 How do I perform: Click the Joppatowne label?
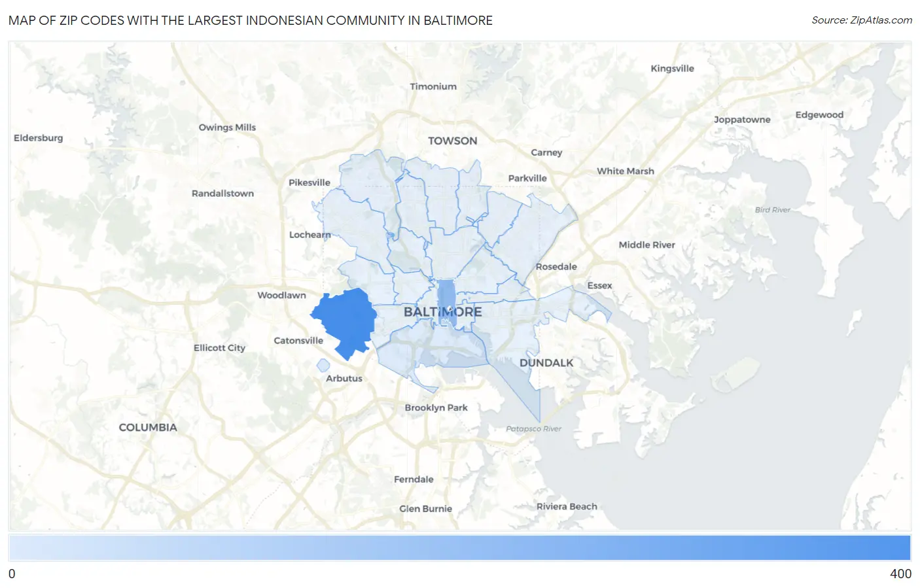[x=742, y=120]
